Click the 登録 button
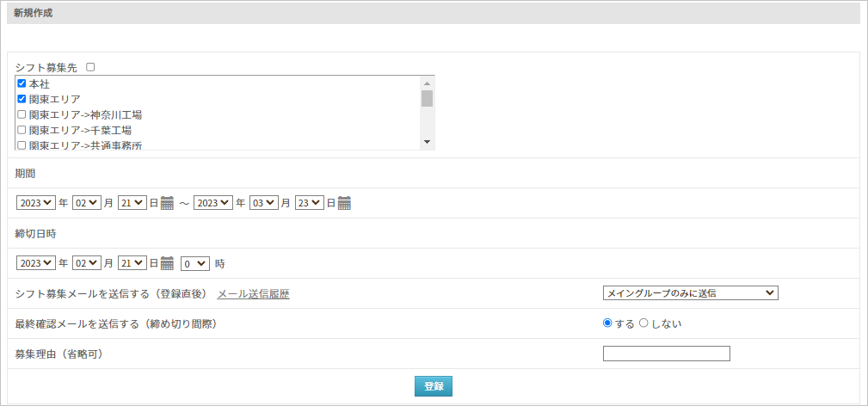This screenshot has width=868, height=406. click(x=434, y=386)
